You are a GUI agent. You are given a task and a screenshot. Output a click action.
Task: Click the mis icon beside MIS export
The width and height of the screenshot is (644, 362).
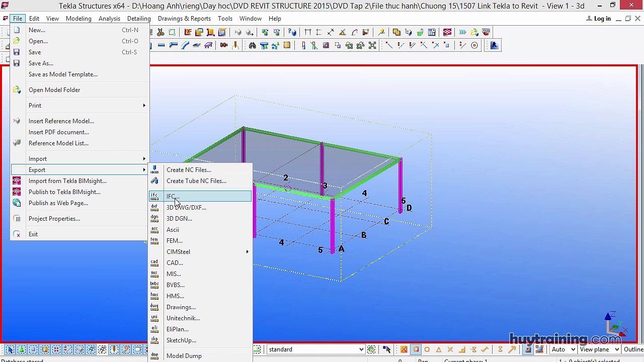(154, 274)
